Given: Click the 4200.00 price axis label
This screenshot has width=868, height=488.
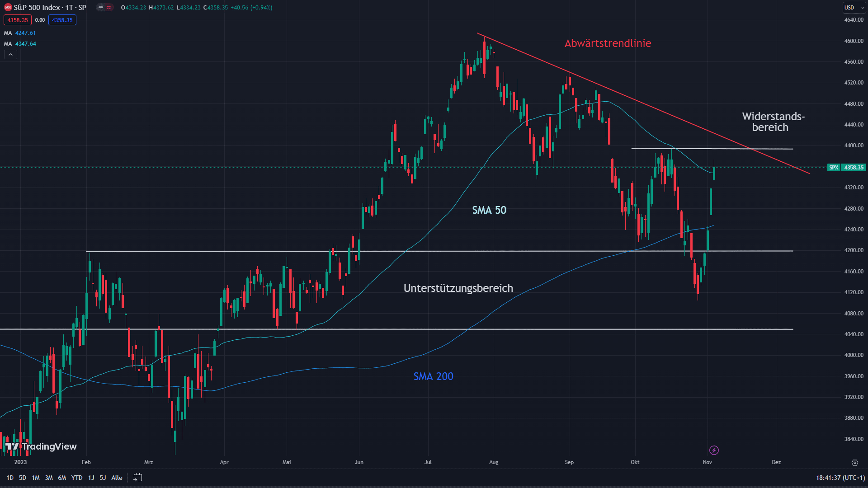Looking at the screenshot, I should [854, 250].
